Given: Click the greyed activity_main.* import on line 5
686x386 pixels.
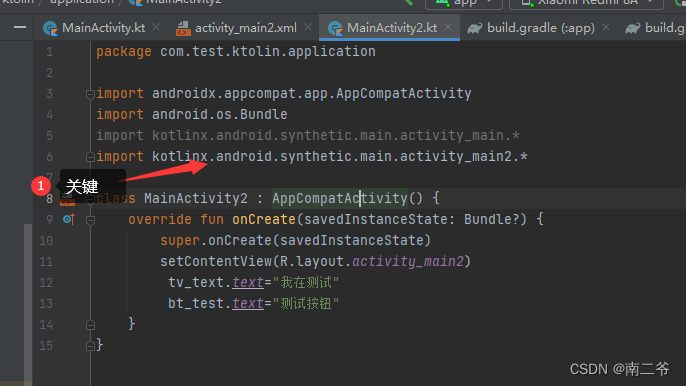Looking at the screenshot, I should pyautogui.click(x=336, y=135).
